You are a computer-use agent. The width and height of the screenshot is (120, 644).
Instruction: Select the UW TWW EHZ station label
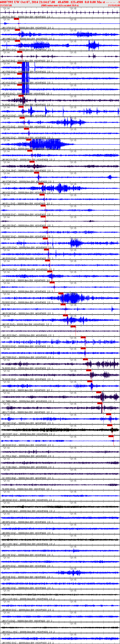(x=27, y=358)
